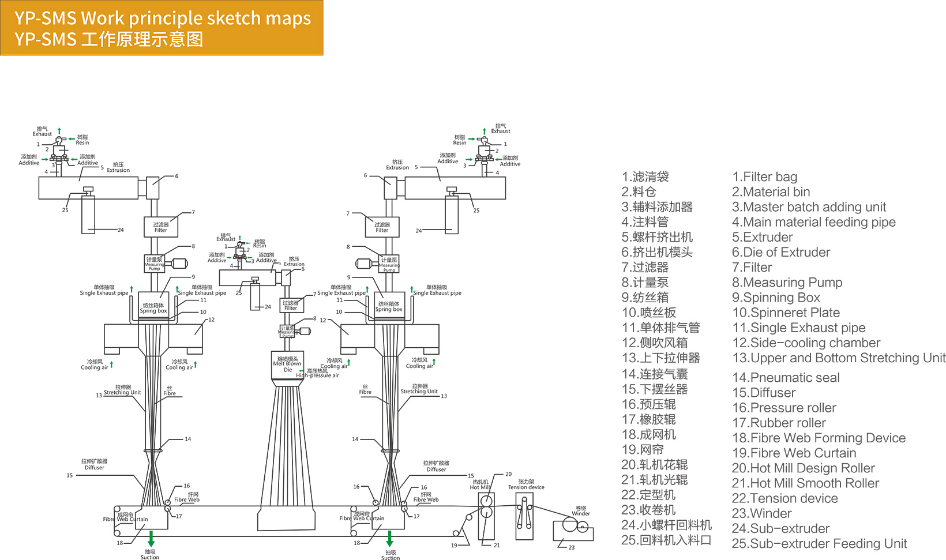Select the Hot Mill roller pair
946x560 pixels.
click(486, 506)
